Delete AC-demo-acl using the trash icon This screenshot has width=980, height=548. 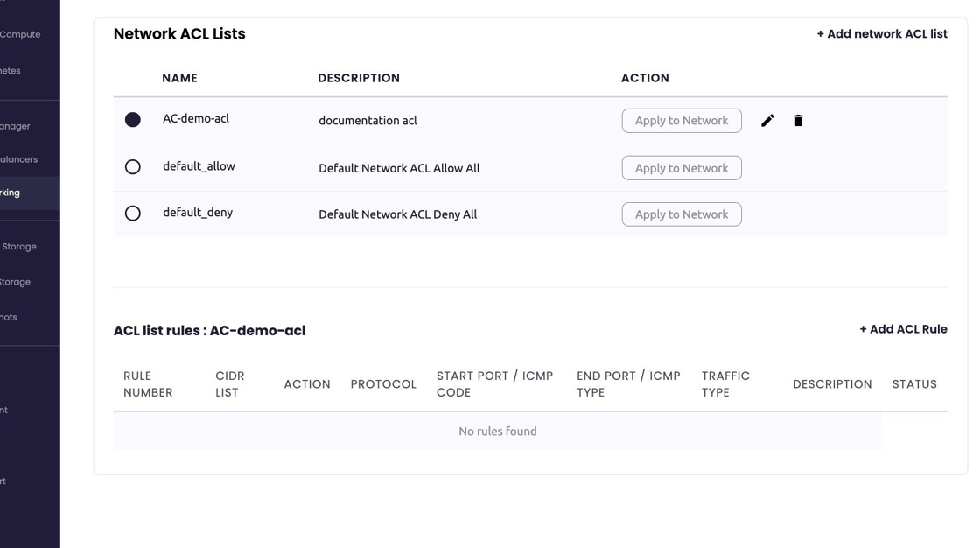pos(798,121)
